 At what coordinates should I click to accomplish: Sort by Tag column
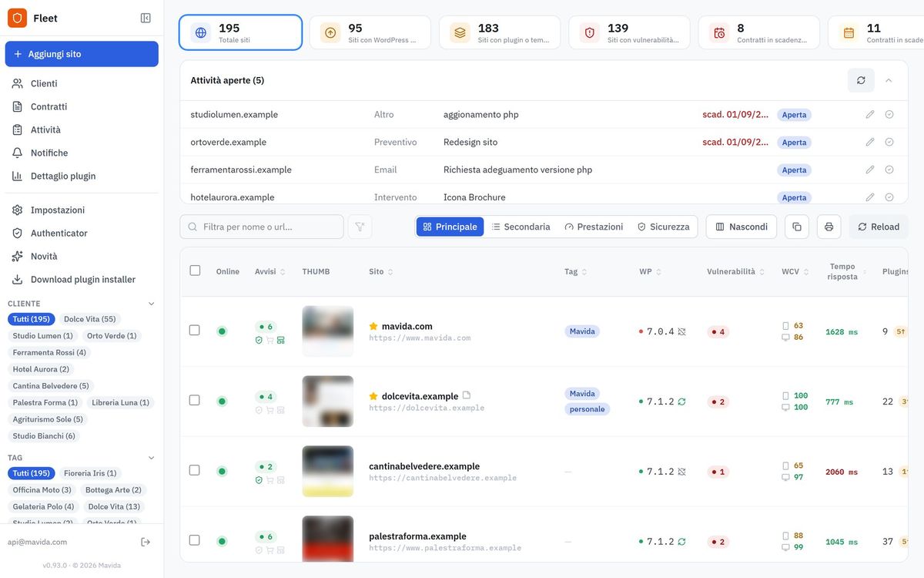(x=576, y=271)
